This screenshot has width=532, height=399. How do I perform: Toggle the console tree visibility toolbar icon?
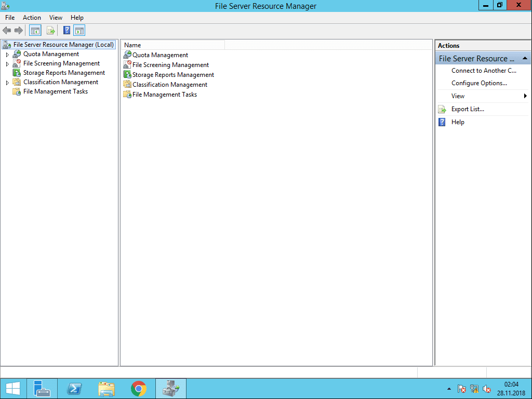pos(35,30)
